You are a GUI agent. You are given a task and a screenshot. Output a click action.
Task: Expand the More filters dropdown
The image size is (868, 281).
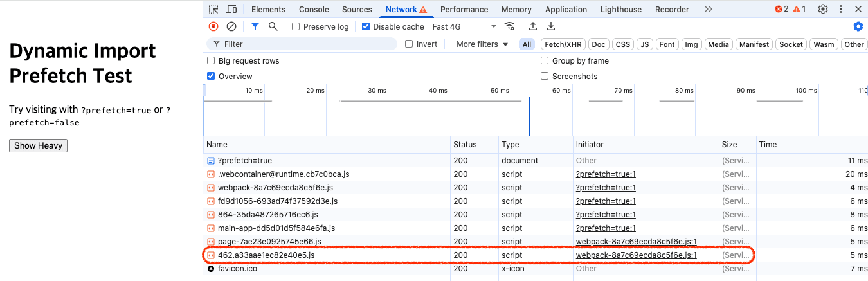pos(482,44)
